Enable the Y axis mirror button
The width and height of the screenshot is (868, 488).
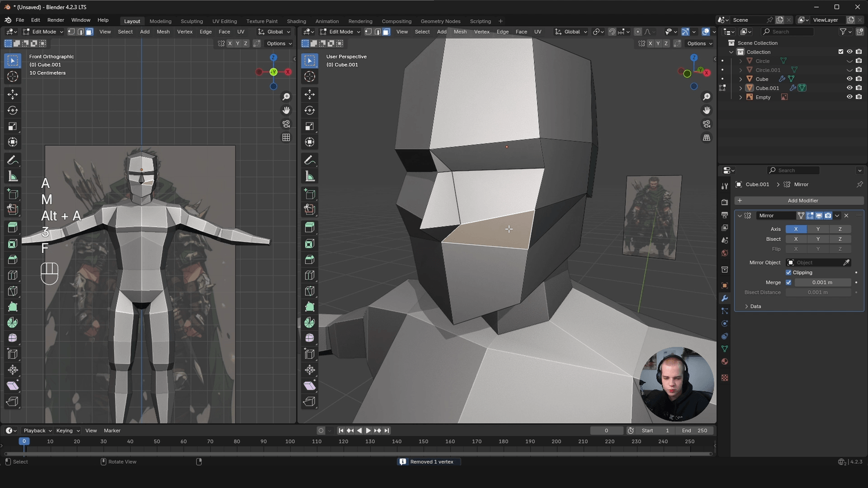point(818,229)
